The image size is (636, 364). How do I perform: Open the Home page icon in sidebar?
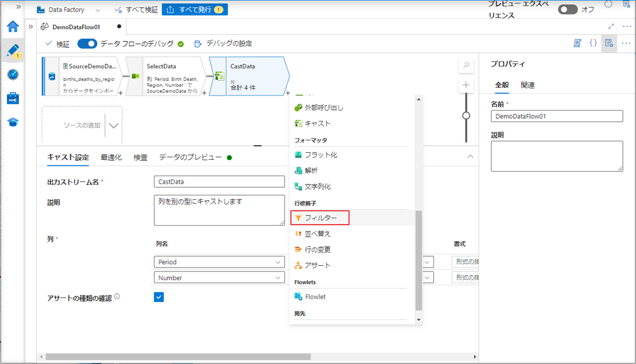click(13, 27)
